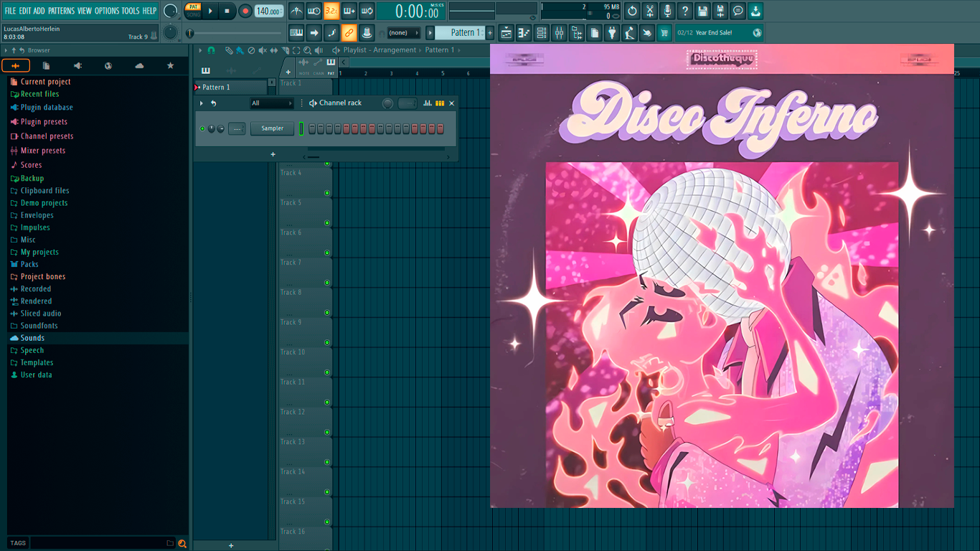Screen dimensions: 980x551
Task: Expand the Current project folder
Action: pyautogui.click(x=45, y=82)
